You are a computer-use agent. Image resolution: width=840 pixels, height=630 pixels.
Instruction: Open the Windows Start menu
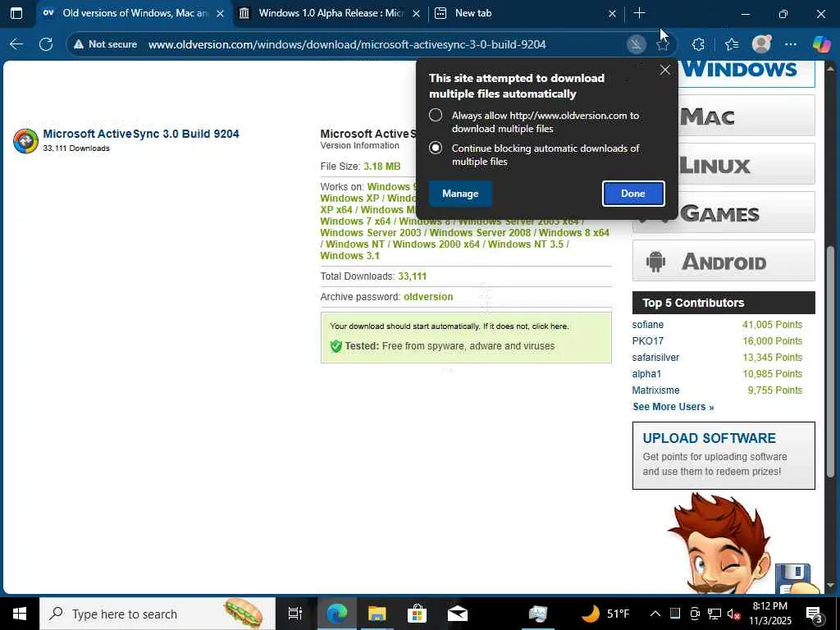tap(20, 614)
